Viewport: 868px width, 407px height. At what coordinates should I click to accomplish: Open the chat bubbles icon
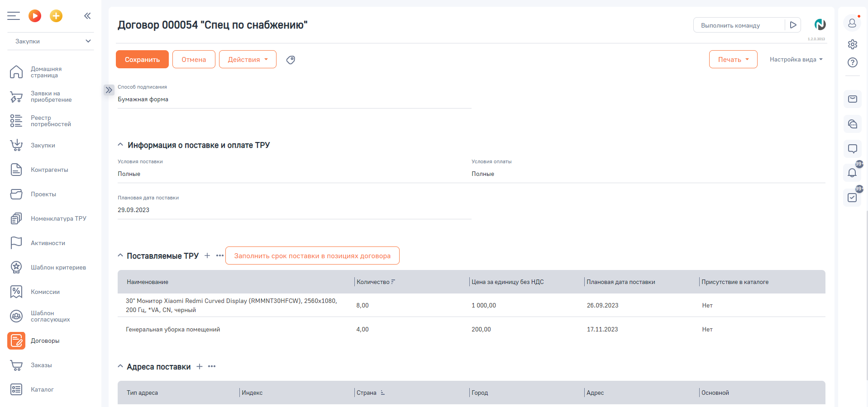(x=853, y=124)
